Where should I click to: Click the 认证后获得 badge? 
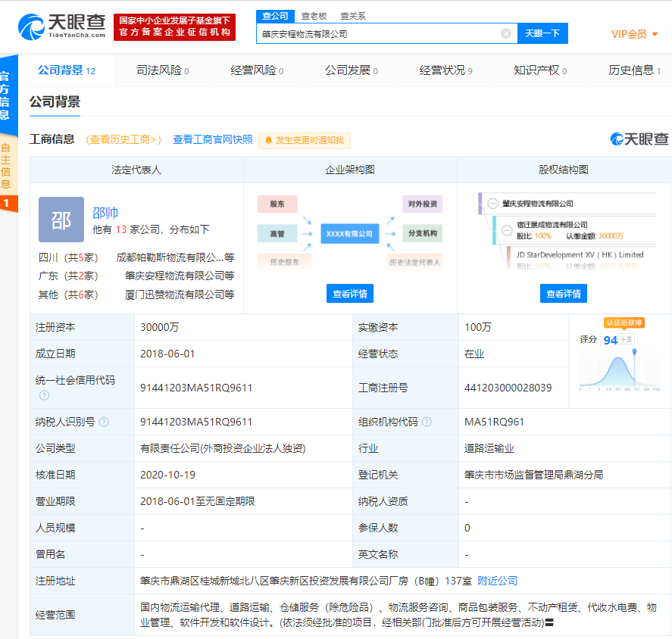click(x=624, y=323)
